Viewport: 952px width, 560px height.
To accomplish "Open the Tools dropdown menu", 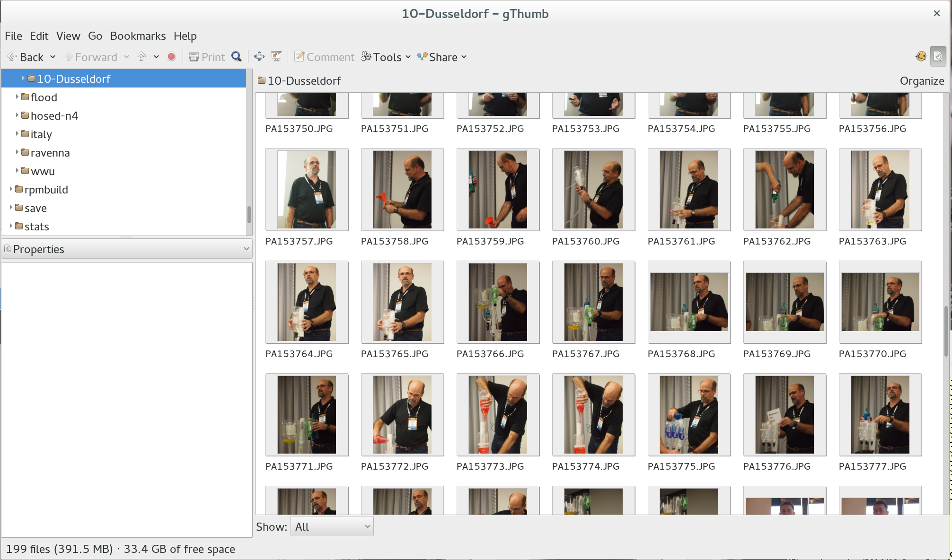I will coord(386,57).
